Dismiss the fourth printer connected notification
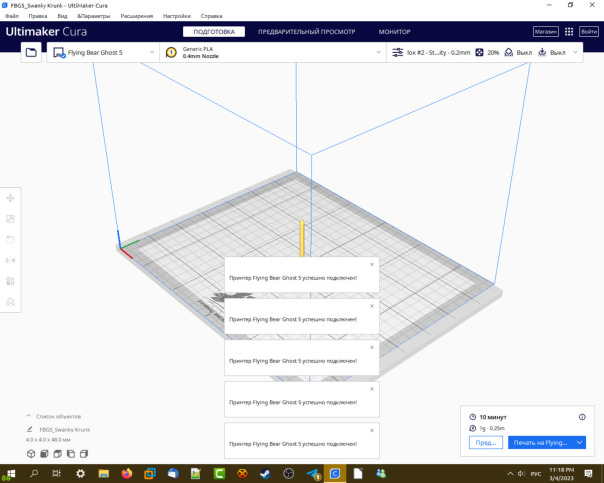The height and width of the screenshot is (483, 604). (372, 389)
